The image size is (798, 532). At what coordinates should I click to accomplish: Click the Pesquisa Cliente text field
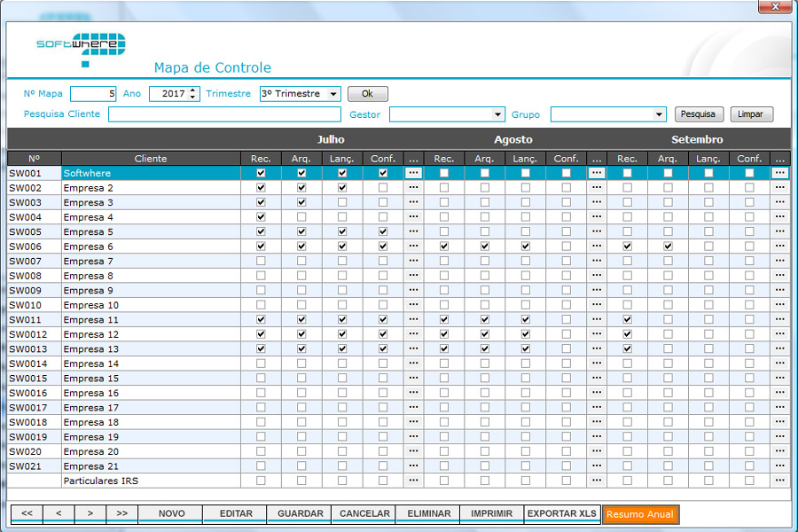pos(224,114)
